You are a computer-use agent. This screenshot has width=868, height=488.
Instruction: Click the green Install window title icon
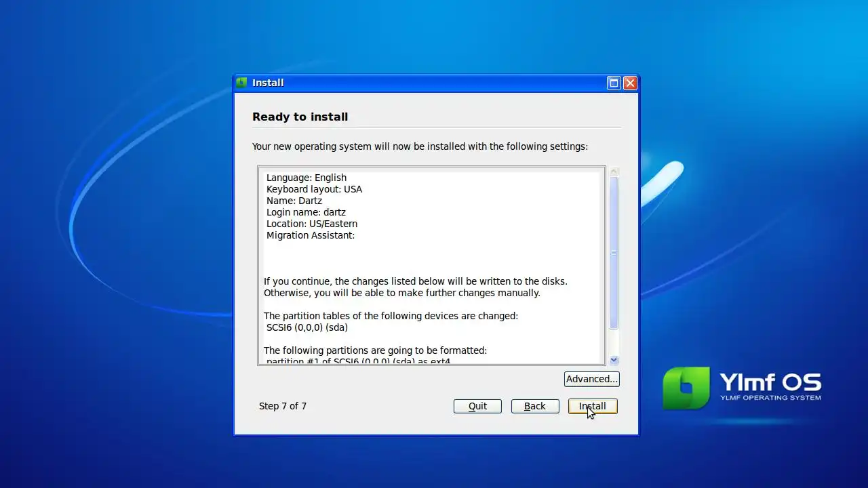[x=241, y=83]
